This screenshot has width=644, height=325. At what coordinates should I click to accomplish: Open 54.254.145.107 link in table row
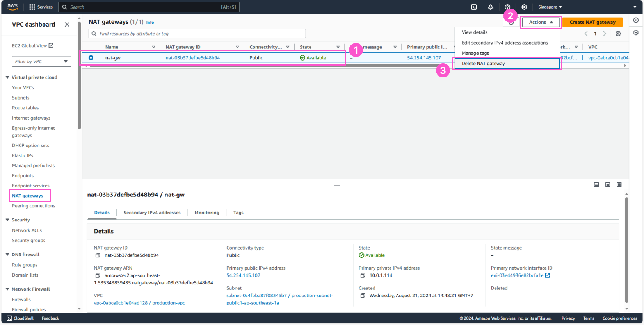pyautogui.click(x=424, y=58)
